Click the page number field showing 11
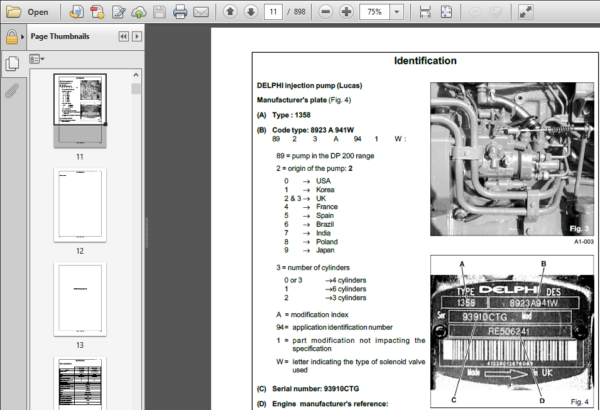The width and height of the screenshot is (600, 410). pos(273,12)
